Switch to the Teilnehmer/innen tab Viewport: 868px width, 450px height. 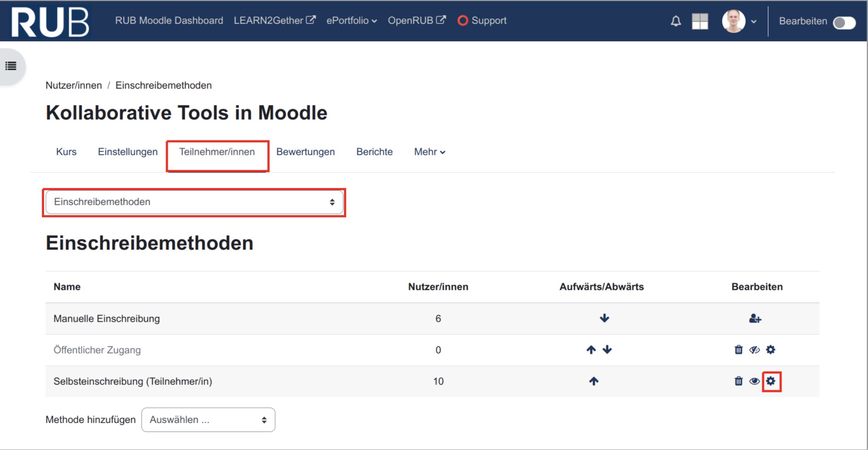[217, 152]
